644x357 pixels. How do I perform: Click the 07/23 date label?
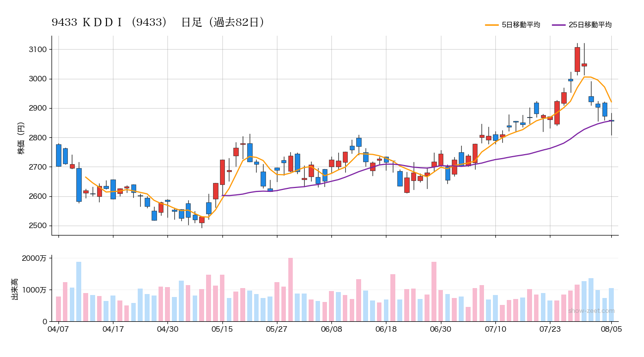pos(550,329)
